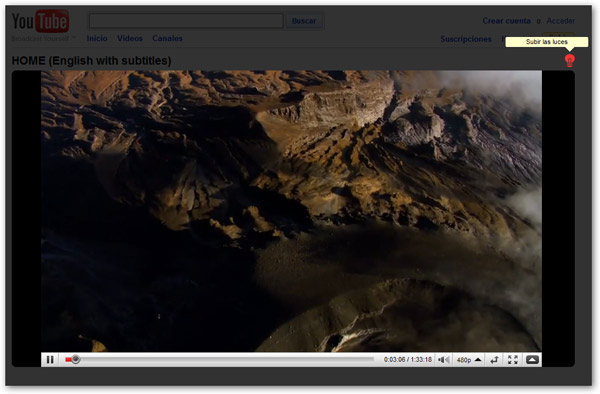Click the 0:03:06 / 1:33:18 time display

pyautogui.click(x=408, y=360)
